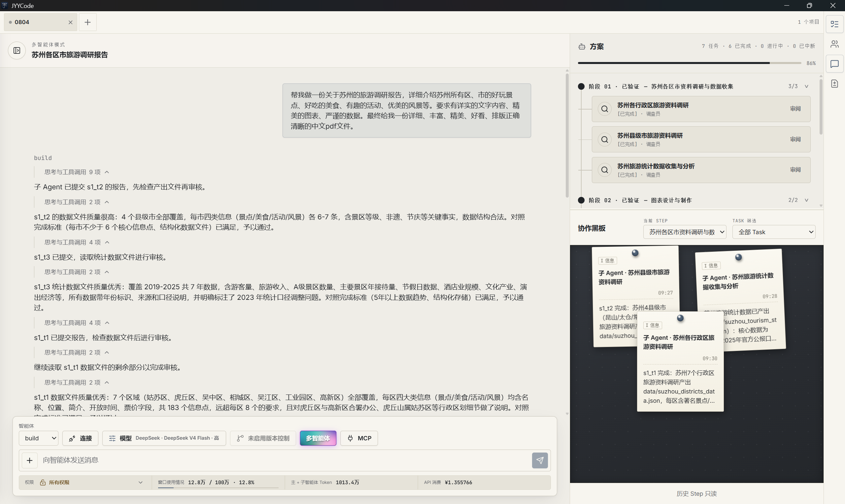Open the 全部 Task filter dropdown

click(774, 232)
